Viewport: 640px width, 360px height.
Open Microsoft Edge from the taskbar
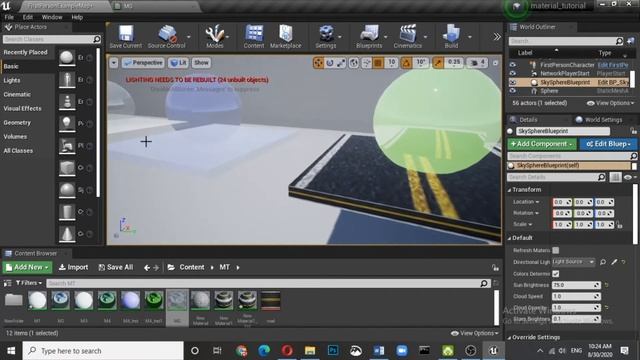[x=264, y=351]
